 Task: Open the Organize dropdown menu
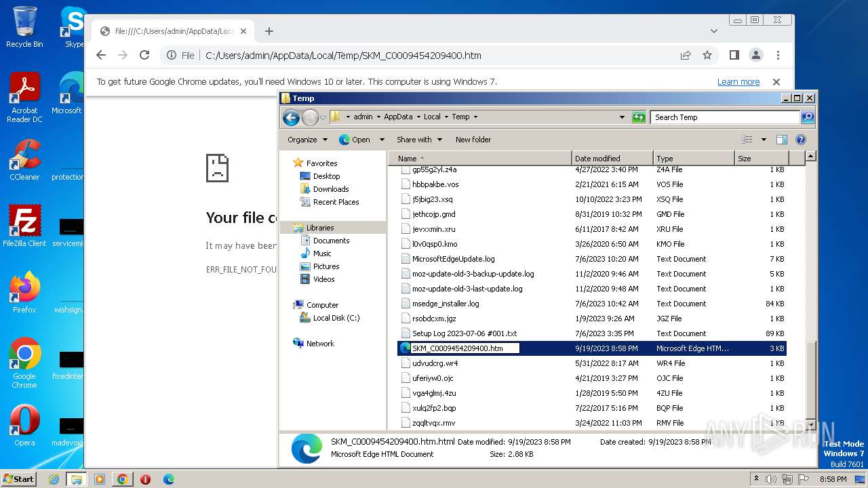tap(307, 140)
